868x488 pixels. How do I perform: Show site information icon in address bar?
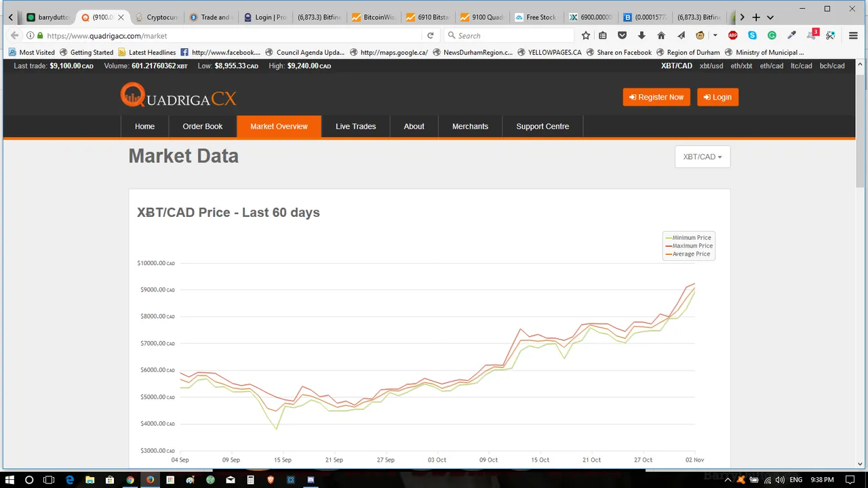tap(31, 36)
